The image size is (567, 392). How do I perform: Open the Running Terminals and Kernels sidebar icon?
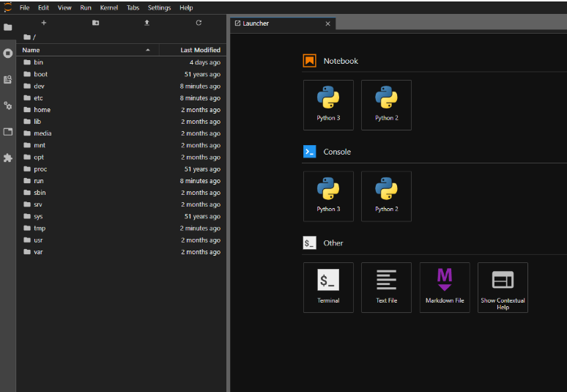pos(8,53)
